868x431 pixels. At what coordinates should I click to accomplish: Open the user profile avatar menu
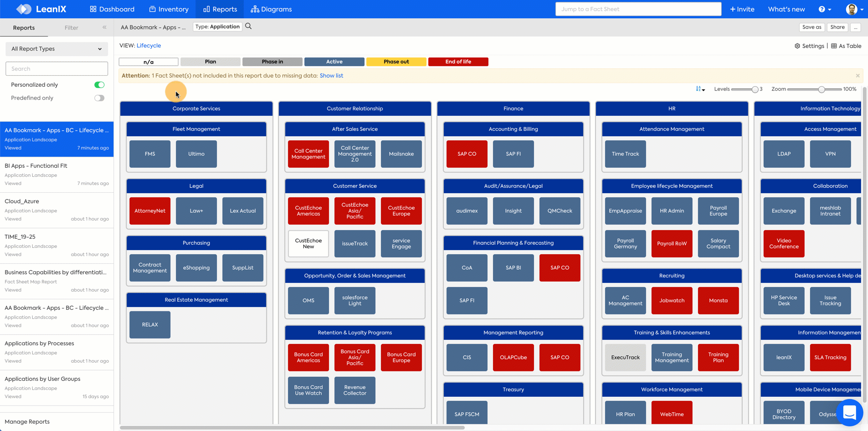point(854,9)
